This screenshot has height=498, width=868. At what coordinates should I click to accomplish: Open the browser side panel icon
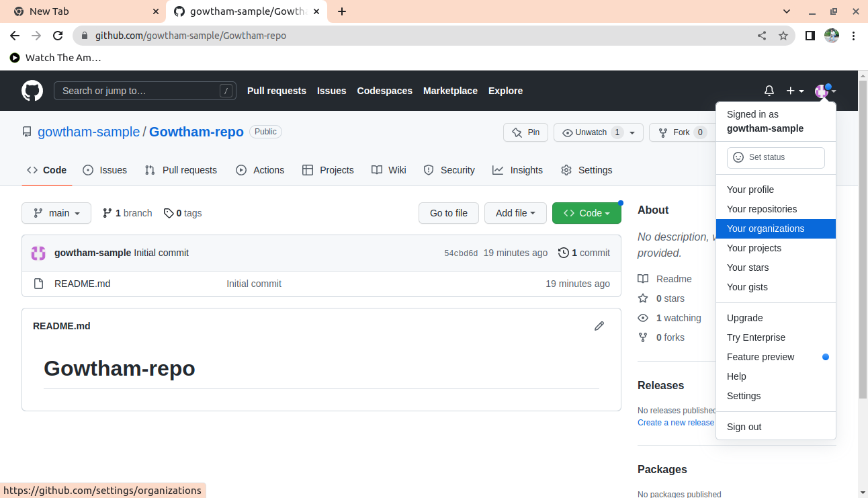(x=810, y=36)
